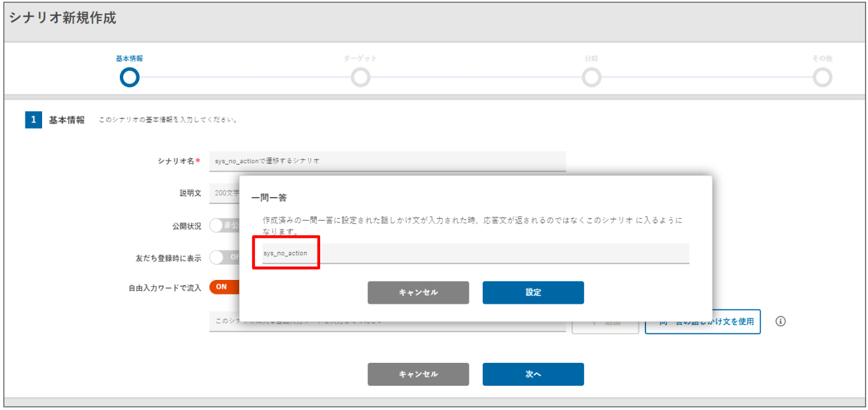Click the シナリオ名 text field

pos(387,161)
